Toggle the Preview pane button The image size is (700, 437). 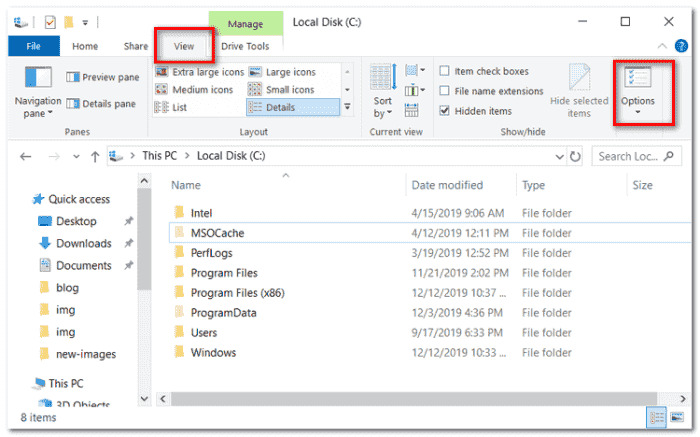tap(101, 77)
